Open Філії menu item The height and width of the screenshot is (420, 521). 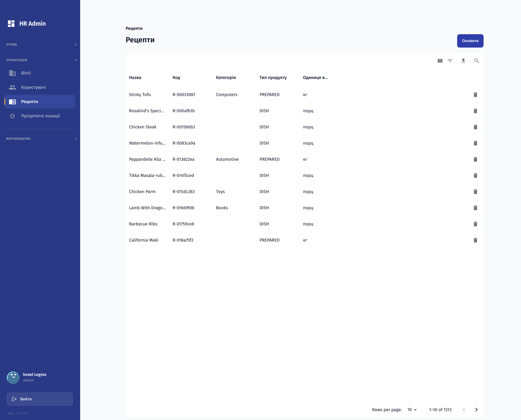40,73
